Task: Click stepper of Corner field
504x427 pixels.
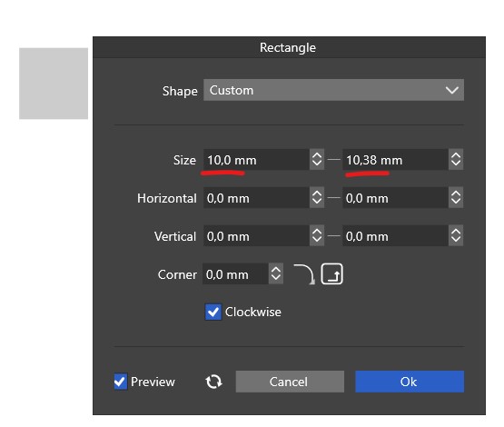Action: [276, 274]
